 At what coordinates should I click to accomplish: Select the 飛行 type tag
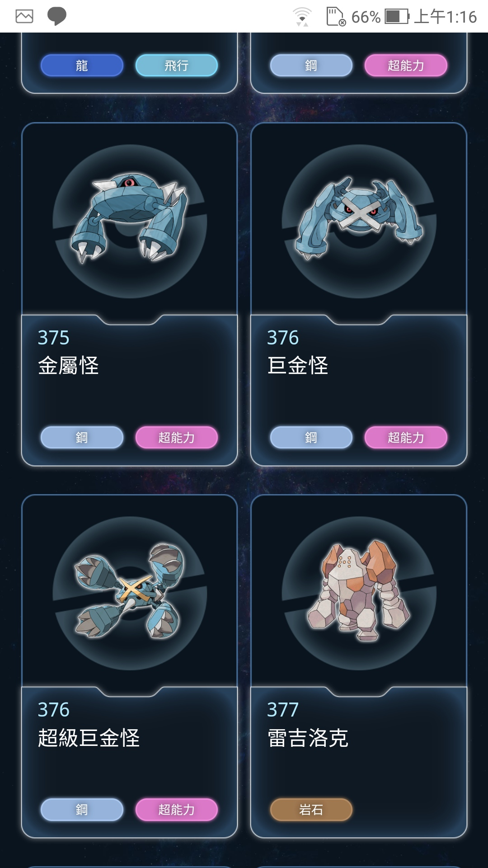pyautogui.click(x=177, y=66)
